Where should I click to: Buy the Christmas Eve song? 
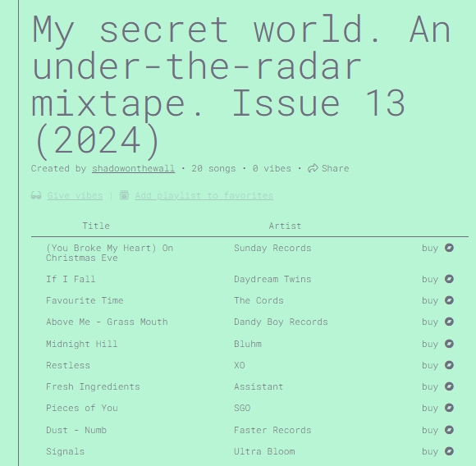tap(430, 248)
